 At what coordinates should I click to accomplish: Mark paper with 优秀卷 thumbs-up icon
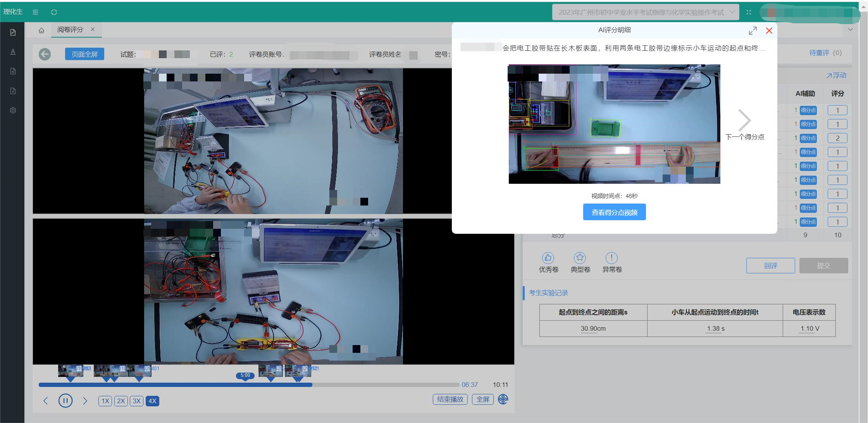pyautogui.click(x=548, y=258)
